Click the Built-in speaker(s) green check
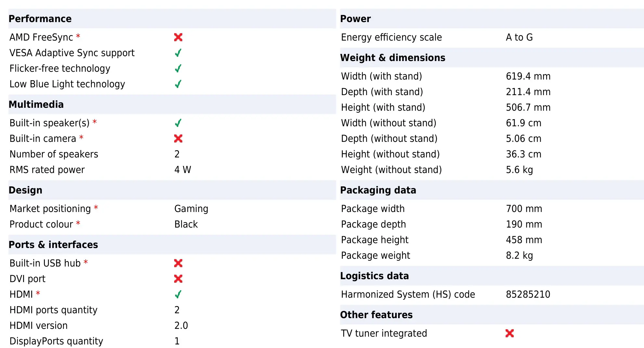Viewport: 644px width, 348px height. (178, 123)
